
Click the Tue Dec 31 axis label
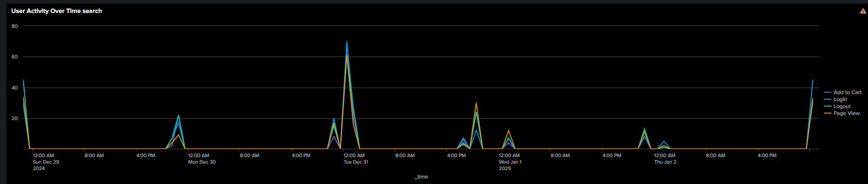[x=356, y=159]
